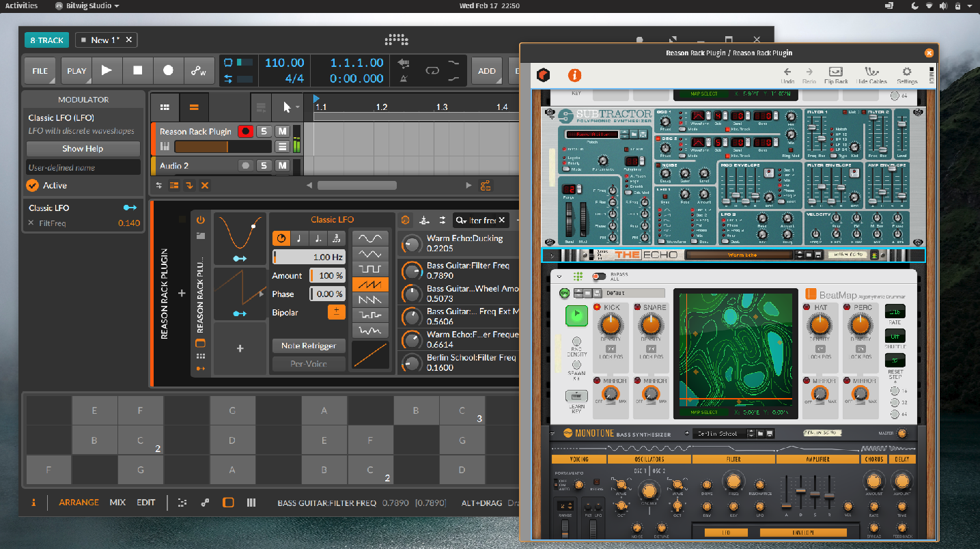Click the Note Retrigger button
This screenshot has width=980, height=549.
click(309, 346)
